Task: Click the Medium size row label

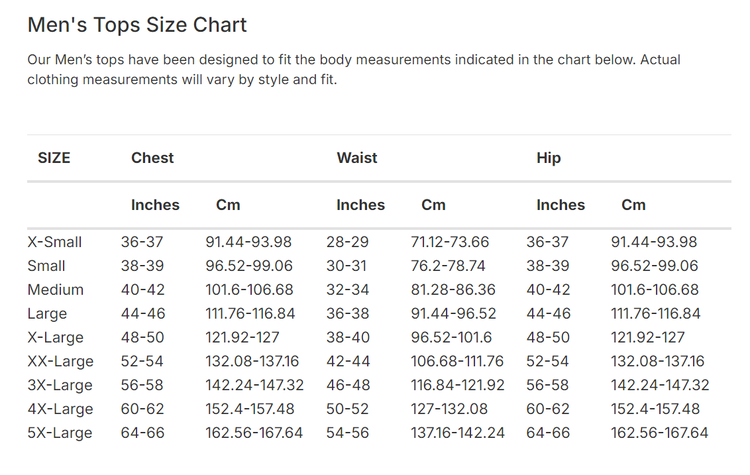Action: tap(56, 290)
